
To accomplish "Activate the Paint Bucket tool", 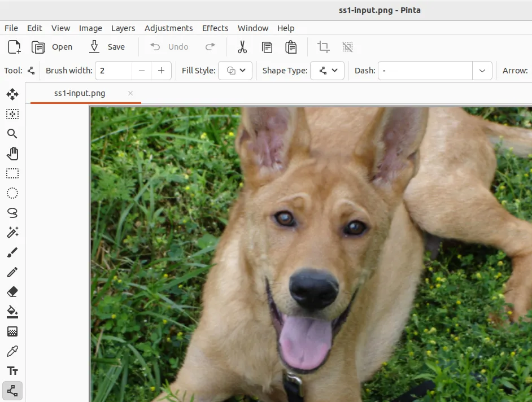I will click(12, 312).
